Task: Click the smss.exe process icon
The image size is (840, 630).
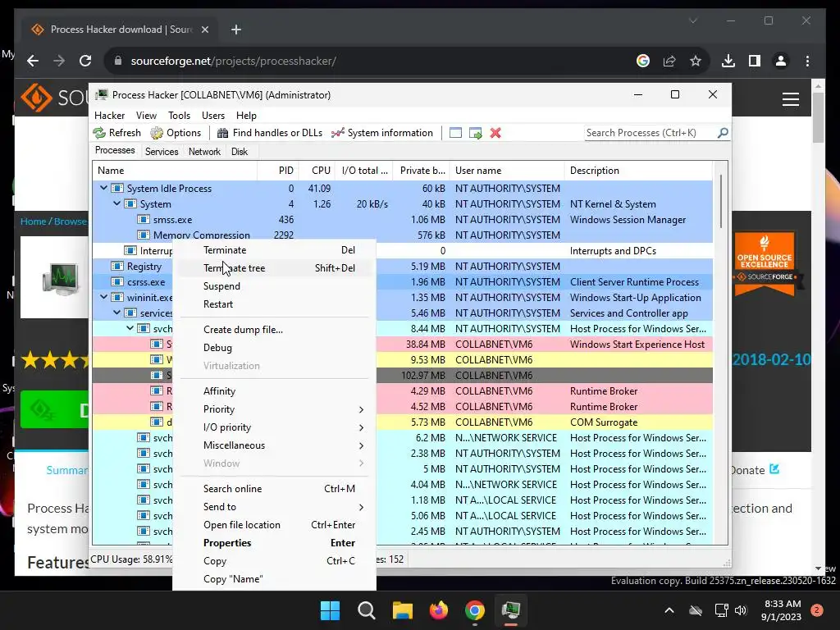Action: click(143, 220)
